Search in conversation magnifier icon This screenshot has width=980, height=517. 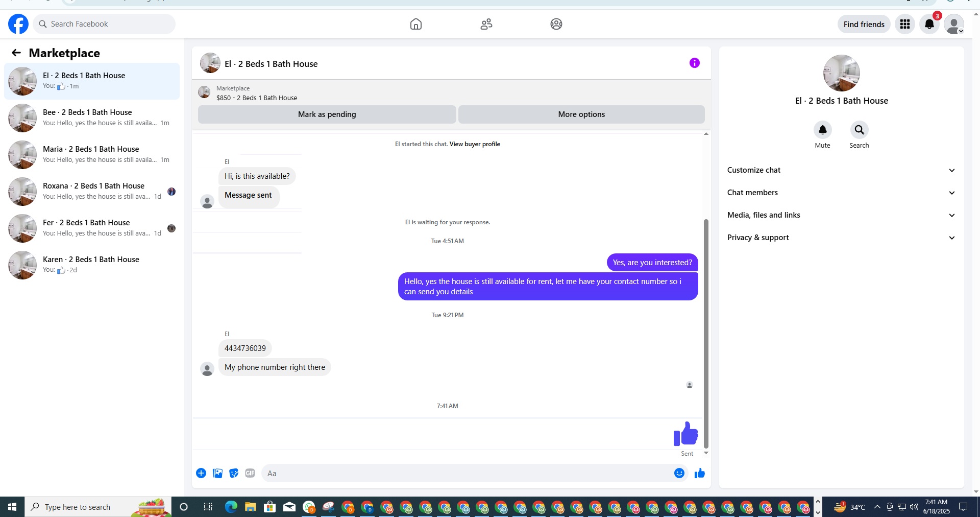pos(860,130)
